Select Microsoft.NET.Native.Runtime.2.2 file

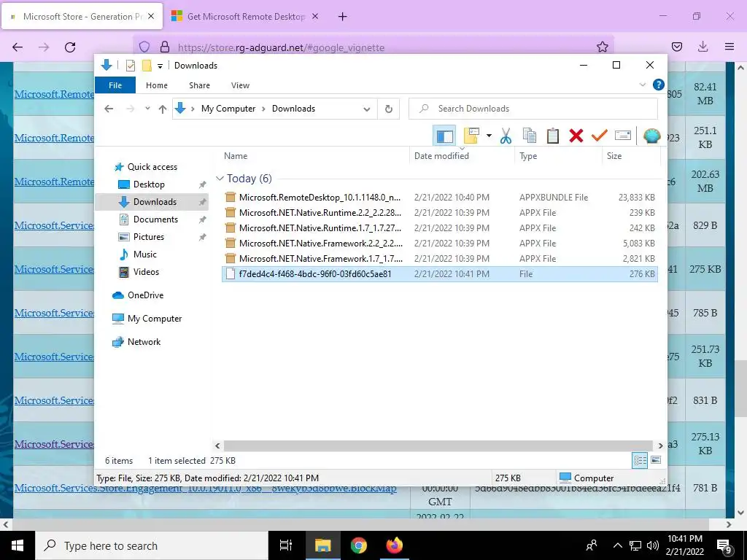[x=439, y=212]
